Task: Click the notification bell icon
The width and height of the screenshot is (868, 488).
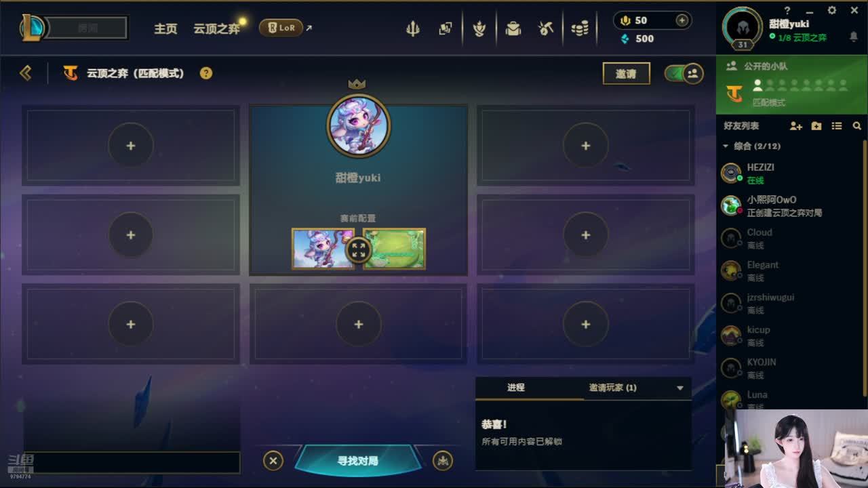Action: (x=853, y=37)
